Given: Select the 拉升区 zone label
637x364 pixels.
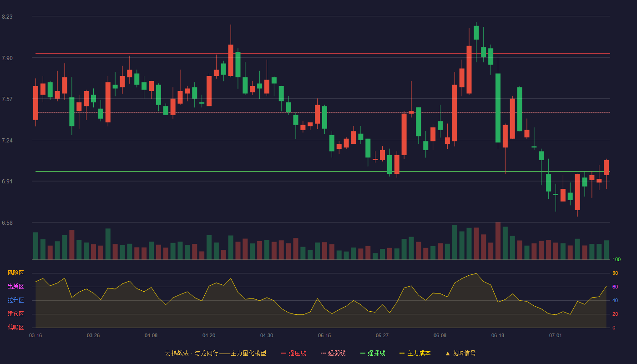Looking at the screenshot, I should [x=15, y=300].
